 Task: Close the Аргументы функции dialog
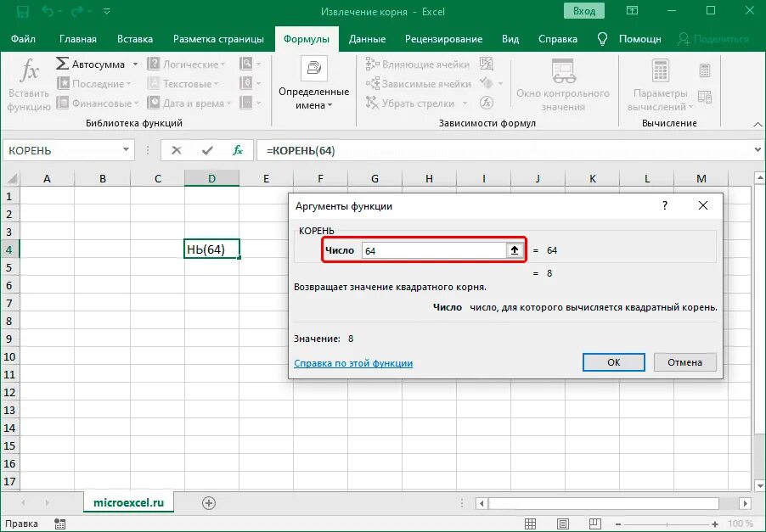point(703,205)
